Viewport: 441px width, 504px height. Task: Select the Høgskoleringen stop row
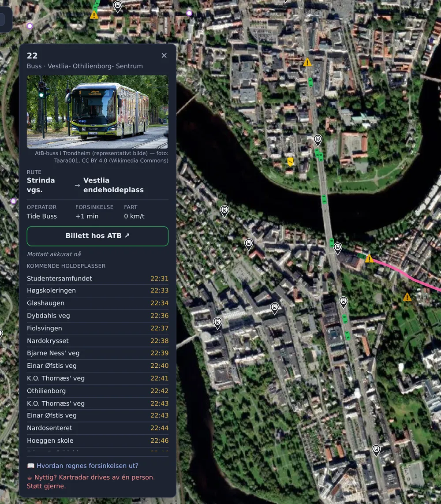[97, 291]
